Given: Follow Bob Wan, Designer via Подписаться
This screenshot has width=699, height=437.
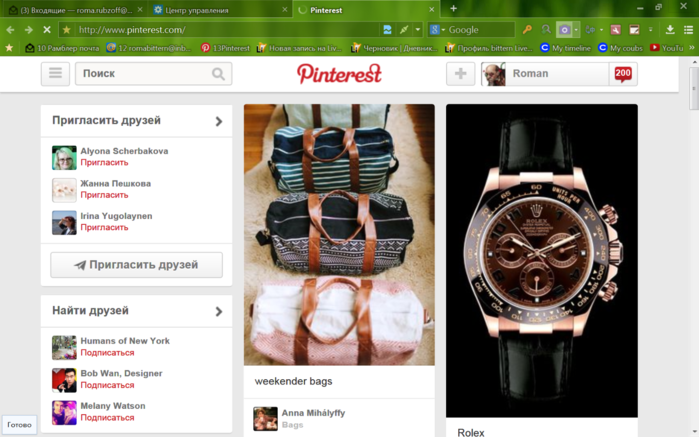Looking at the screenshot, I should click(x=107, y=385).
